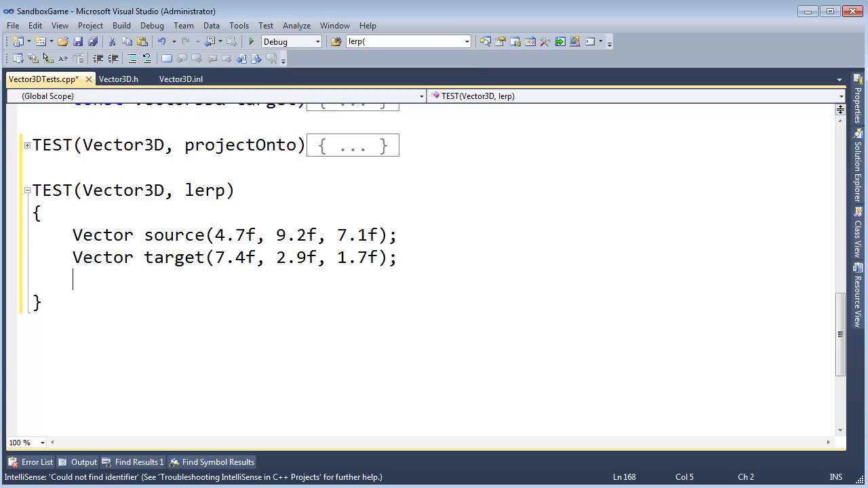Click Display Parameter Info icon in text editor toolbar
This screenshot has height=488, width=868.
33,59
